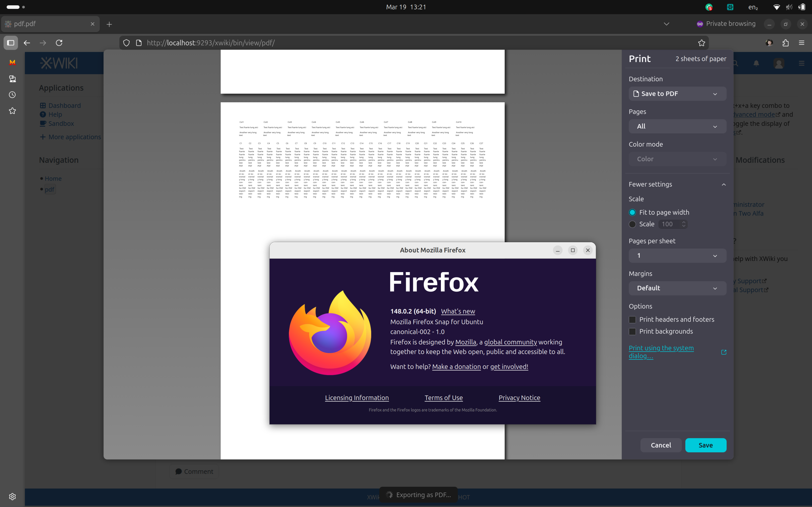The height and width of the screenshot is (507, 812).
Task: Reload the page with the refresh icon
Action: tap(59, 43)
